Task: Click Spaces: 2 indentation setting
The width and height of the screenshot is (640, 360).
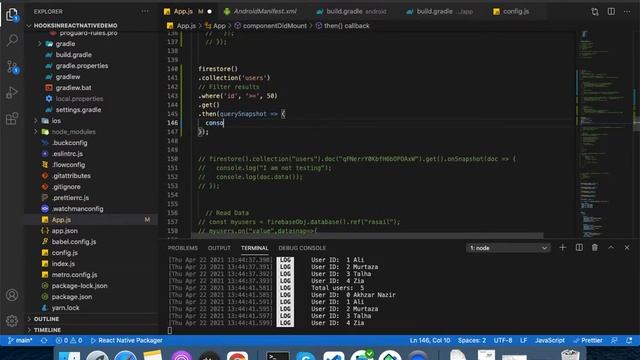Action: [x=472, y=340]
